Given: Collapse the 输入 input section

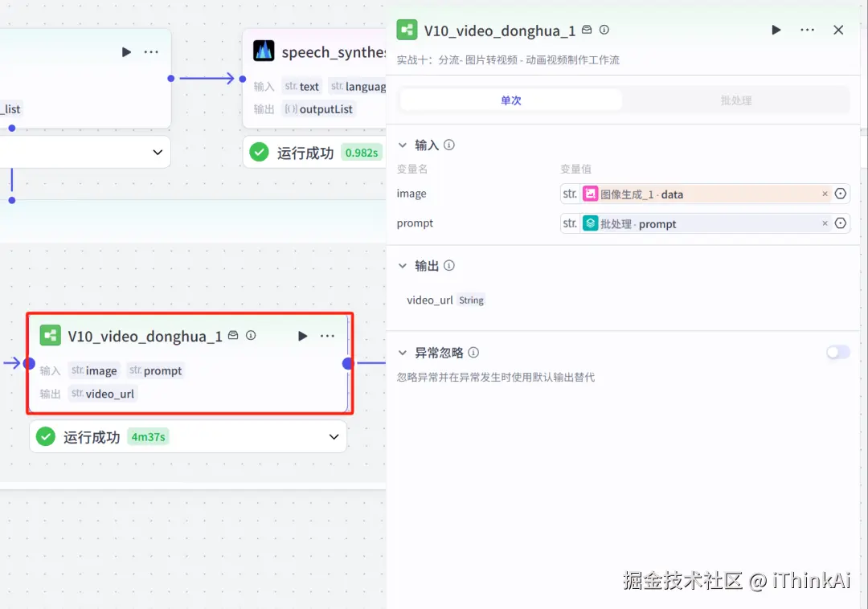Looking at the screenshot, I should [402, 145].
